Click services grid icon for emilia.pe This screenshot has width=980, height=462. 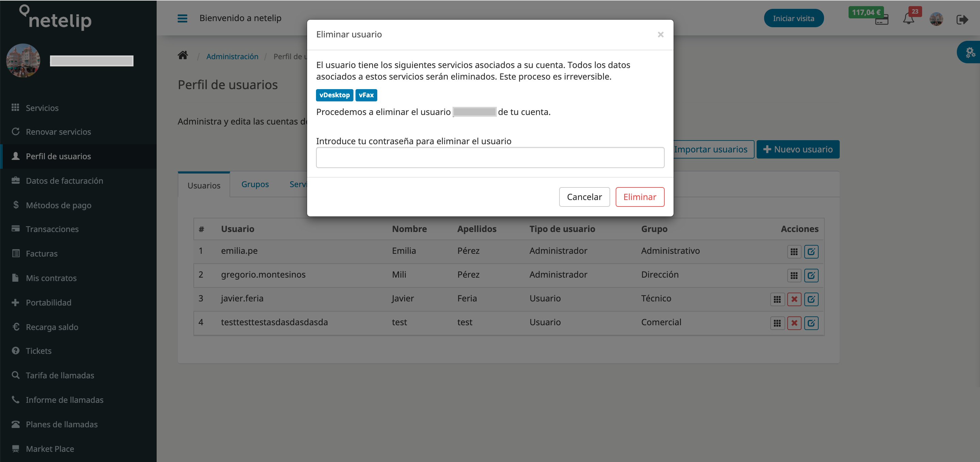click(x=794, y=252)
